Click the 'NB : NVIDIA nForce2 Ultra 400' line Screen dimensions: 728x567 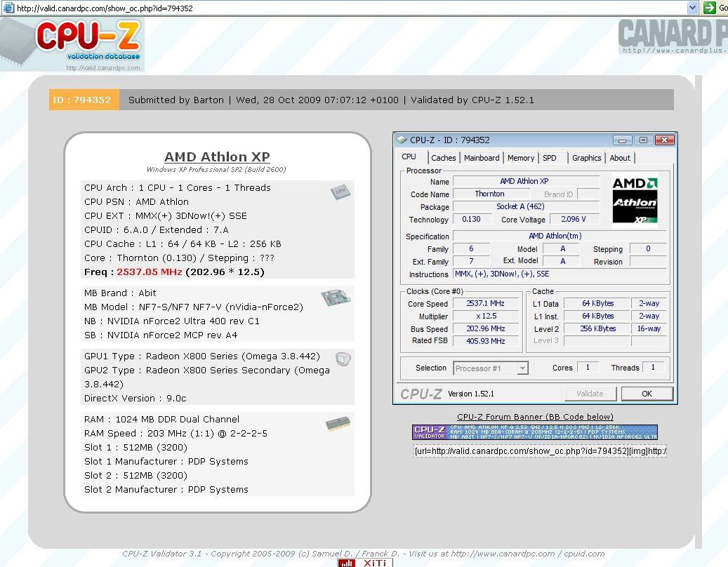(x=172, y=321)
